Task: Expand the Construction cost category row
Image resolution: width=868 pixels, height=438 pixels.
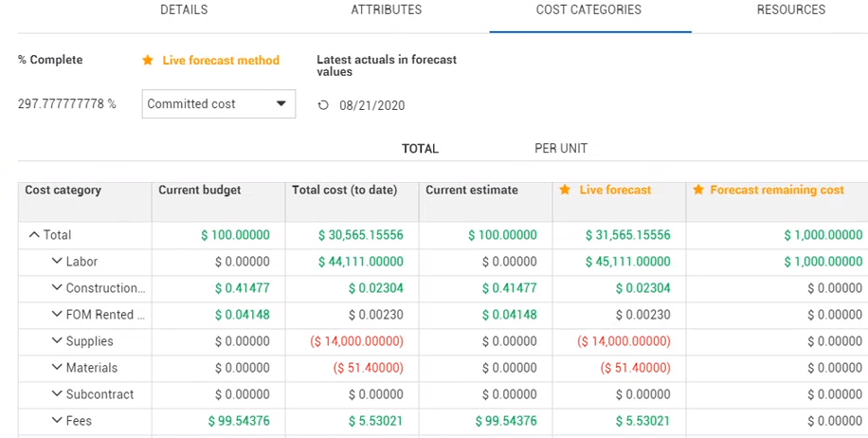Action: pos(56,288)
